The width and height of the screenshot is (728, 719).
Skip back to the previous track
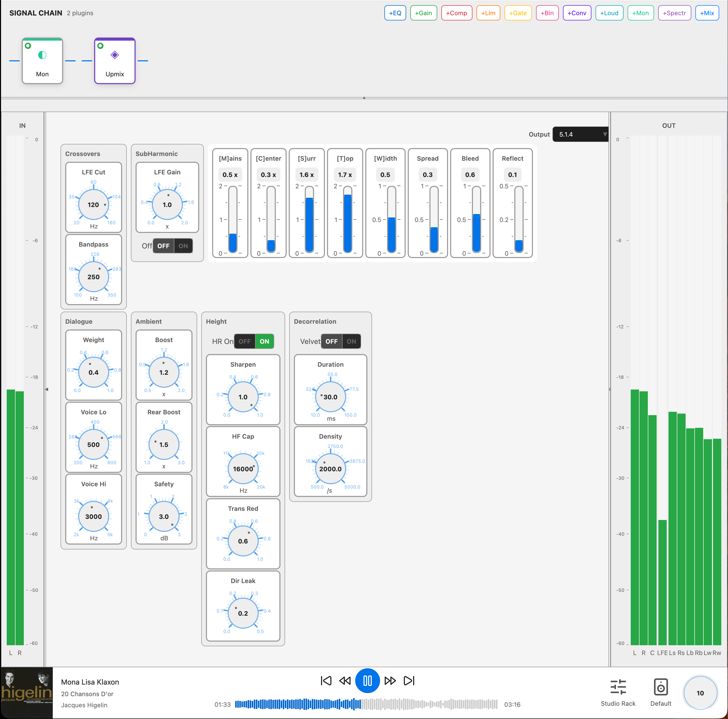pyautogui.click(x=326, y=680)
